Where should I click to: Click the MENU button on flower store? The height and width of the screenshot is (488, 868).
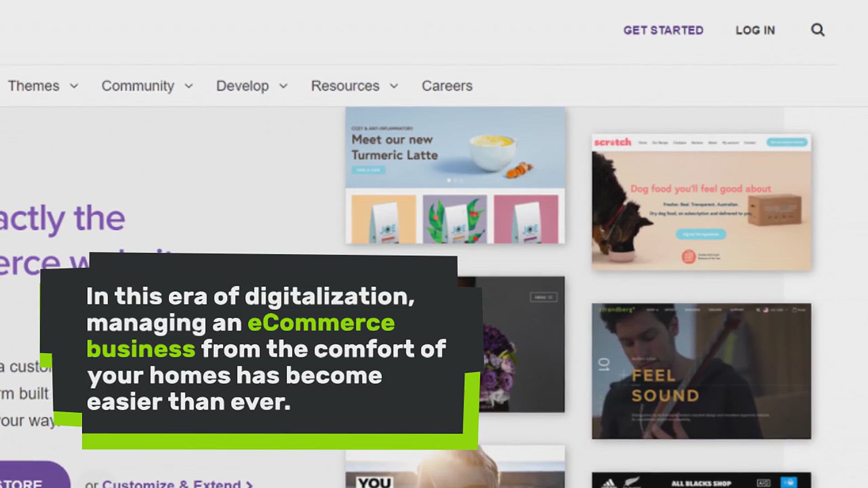click(x=543, y=297)
